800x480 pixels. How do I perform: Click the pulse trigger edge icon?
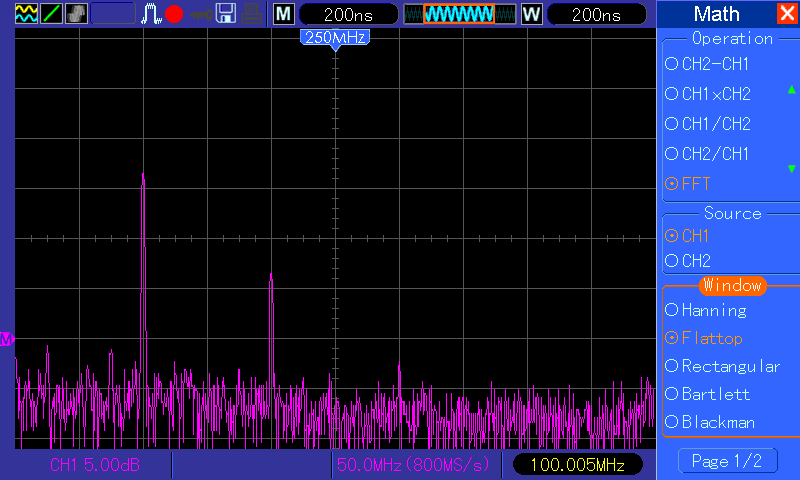tap(151, 14)
